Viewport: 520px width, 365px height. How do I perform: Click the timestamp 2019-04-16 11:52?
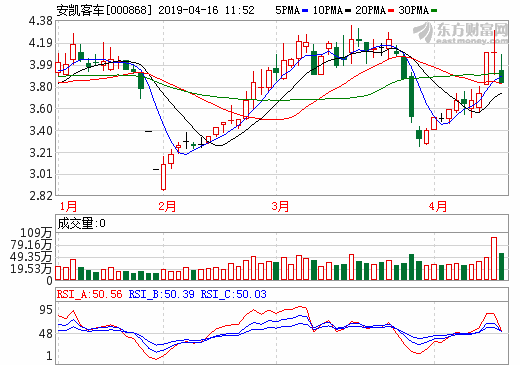pos(206,10)
